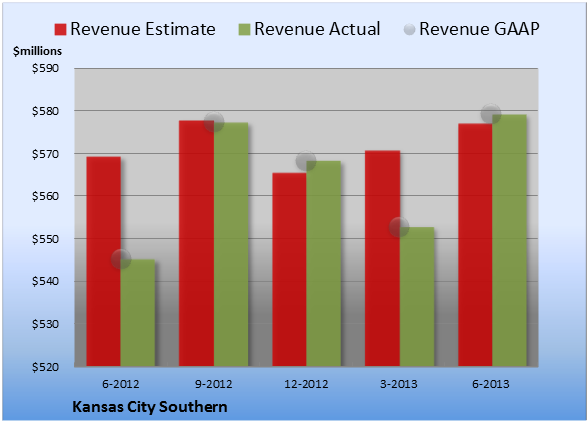Click the green actual bar for 9-2012

pyautogui.click(x=231, y=244)
